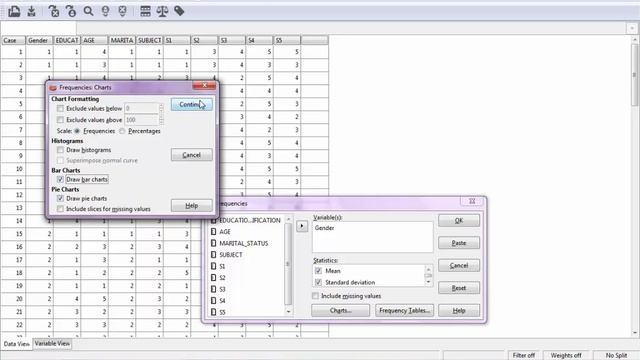Click the S5 column header
Image resolution: width=640 pixels, height=360 pixels.
[287, 40]
